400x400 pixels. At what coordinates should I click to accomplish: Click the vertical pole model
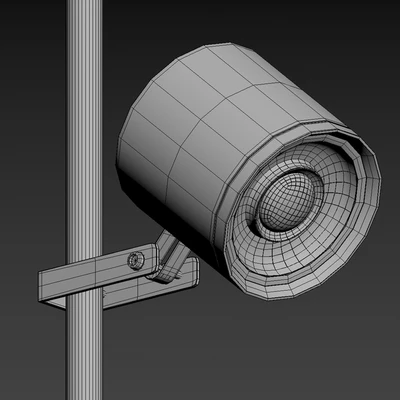[x=84, y=200]
